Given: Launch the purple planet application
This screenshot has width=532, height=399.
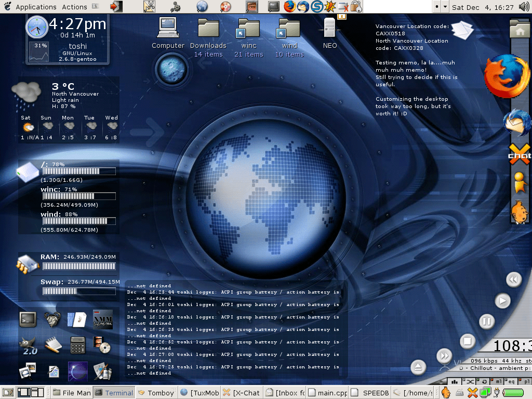Looking at the screenshot, I should coord(78,371).
